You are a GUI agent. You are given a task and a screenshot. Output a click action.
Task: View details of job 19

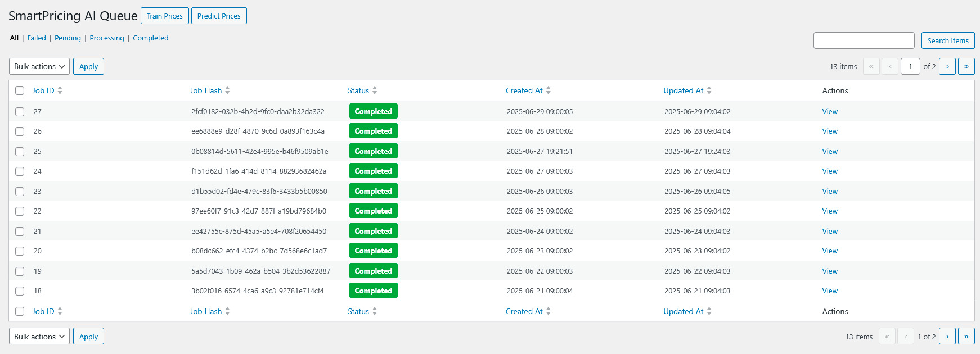830,271
